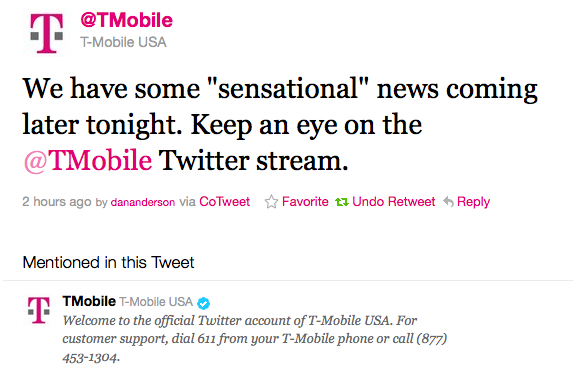Select Undo Retweet
This screenshot has width=582, height=377.
click(394, 201)
